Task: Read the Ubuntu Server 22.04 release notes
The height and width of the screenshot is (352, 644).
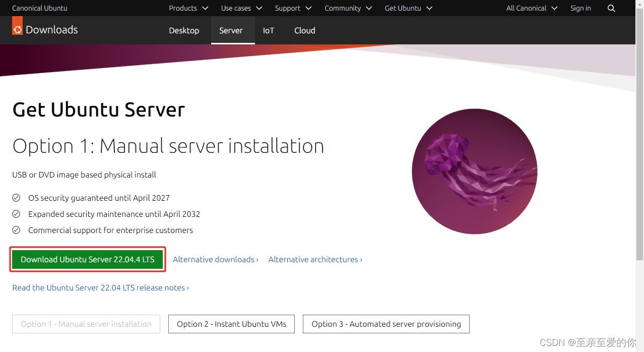Action: pyautogui.click(x=101, y=287)
